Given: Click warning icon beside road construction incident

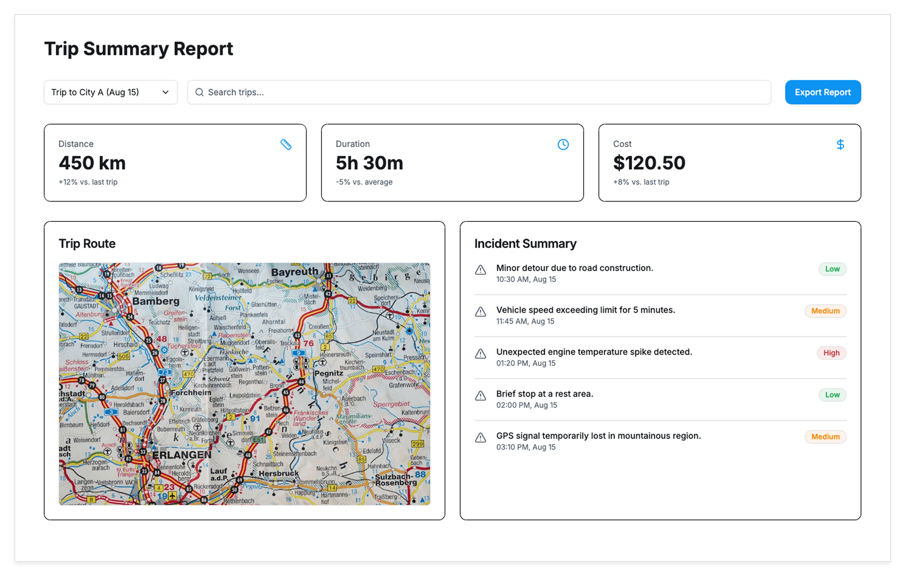Looking at the screenshot, I should tap(480, 270).
